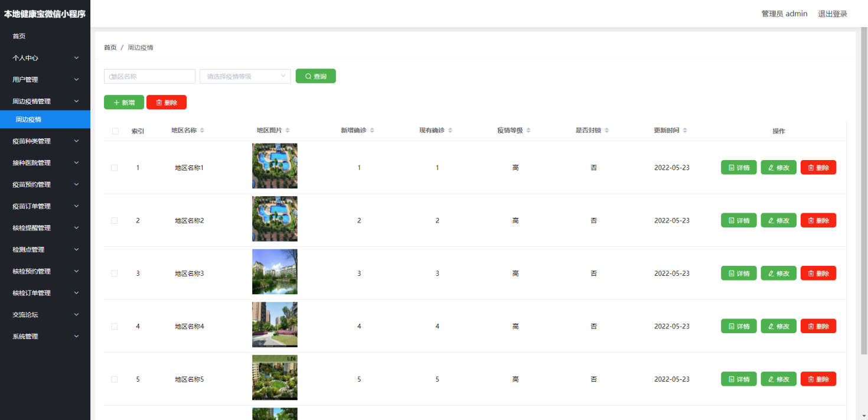
Task: Check the checkbox for row 地区名称4
Action: [115, 326]
